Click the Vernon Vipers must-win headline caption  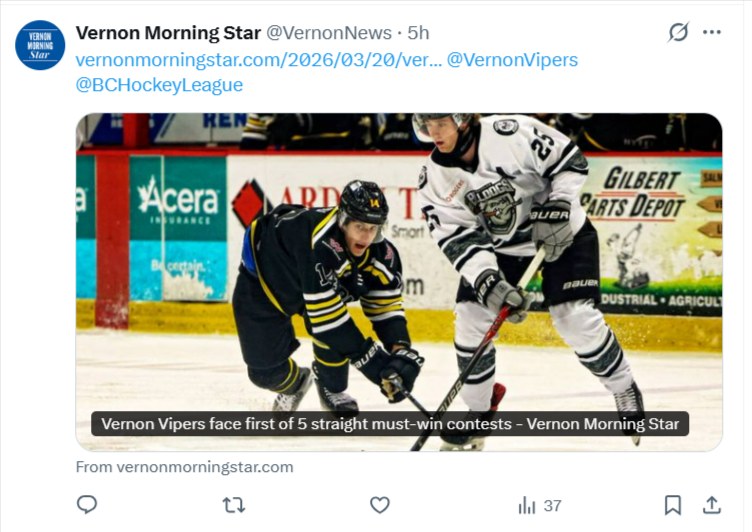point(390,424)
